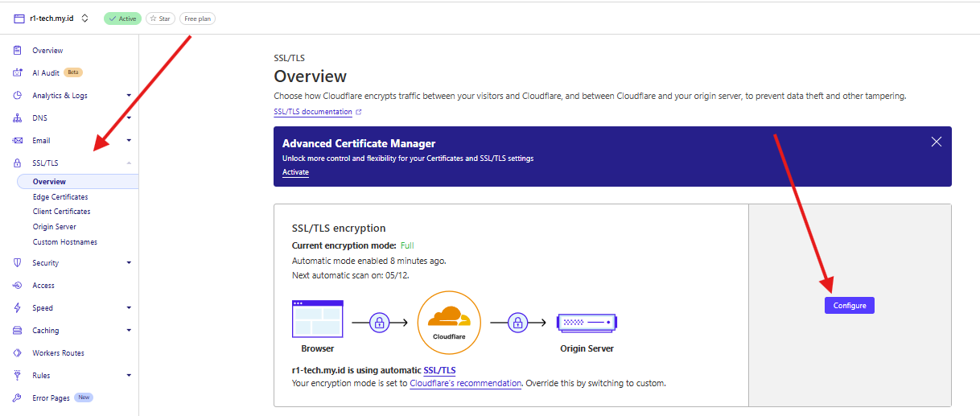Viewport: 980px width, 416px height.
Task: Expand the DNS menu arrow
Action: pyautogui.click(x=129, y=118)
